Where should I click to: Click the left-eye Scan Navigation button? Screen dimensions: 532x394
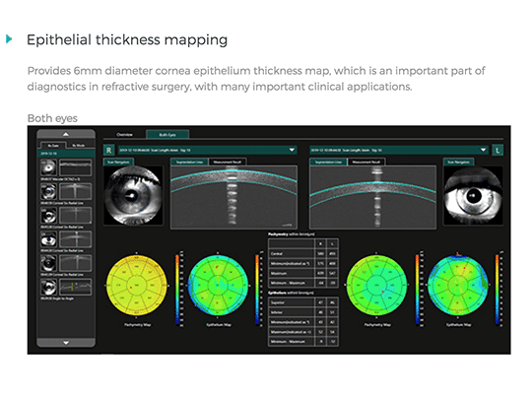coord(459,162)
